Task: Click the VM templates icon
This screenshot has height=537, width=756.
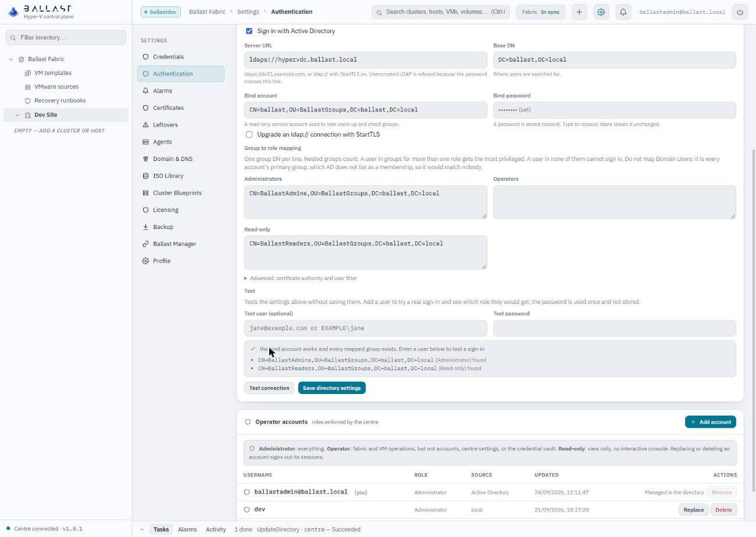Action: point(27,73)
